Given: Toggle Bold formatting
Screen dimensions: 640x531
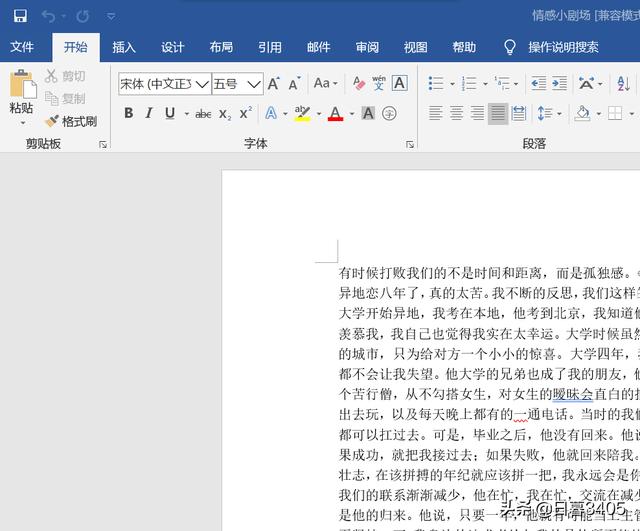Looking at the screenshot, I should 128,114.
